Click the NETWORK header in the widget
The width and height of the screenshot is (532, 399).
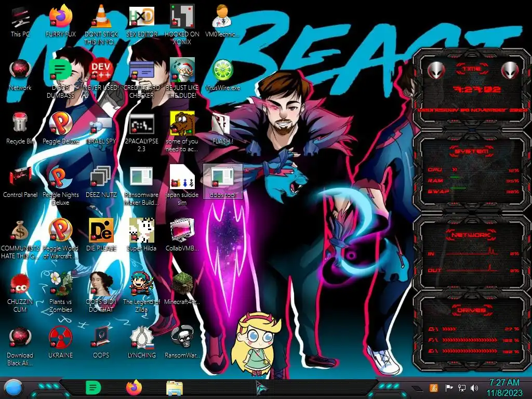tap(471, 235)
